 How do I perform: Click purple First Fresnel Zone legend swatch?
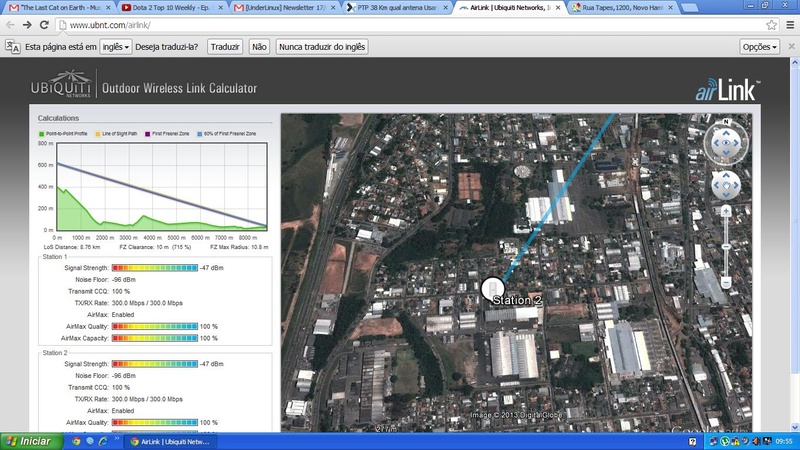click(x=147, y=134)
